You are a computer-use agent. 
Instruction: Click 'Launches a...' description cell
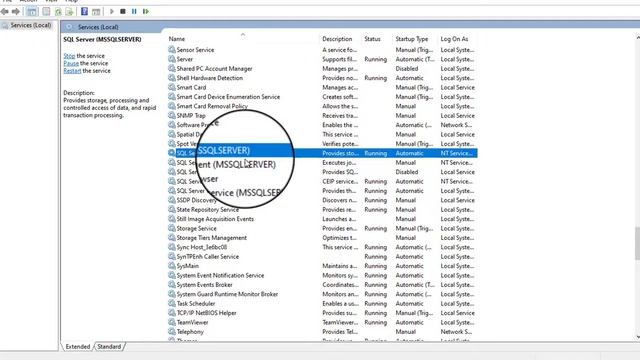(x=339, y=219)
